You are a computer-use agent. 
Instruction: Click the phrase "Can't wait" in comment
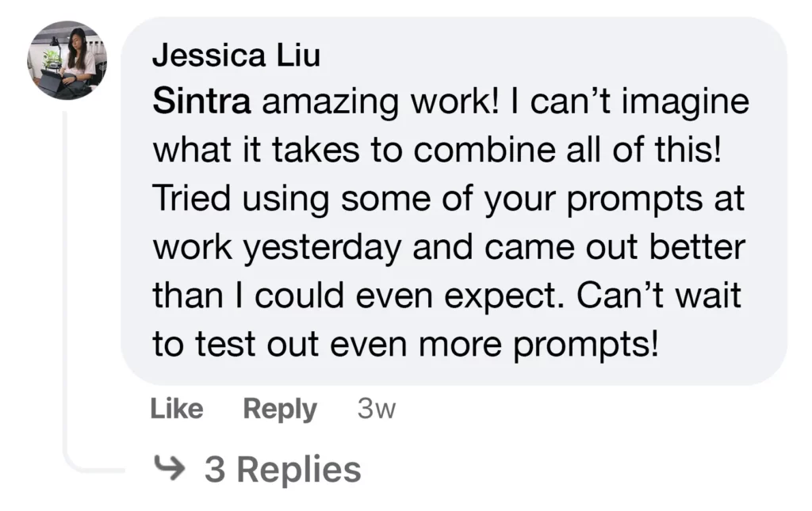tap(659, 296)
